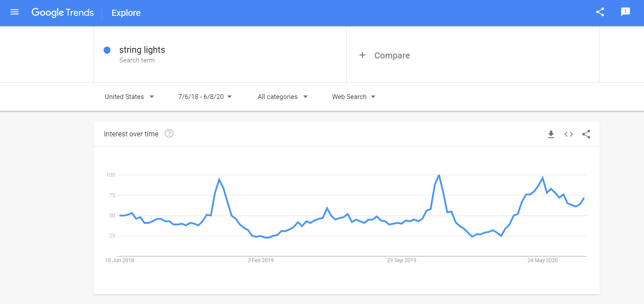The width and height of the screenshot is (644, 304).
Task: Expand the All categories dropdown
Action: coord(282,96)
